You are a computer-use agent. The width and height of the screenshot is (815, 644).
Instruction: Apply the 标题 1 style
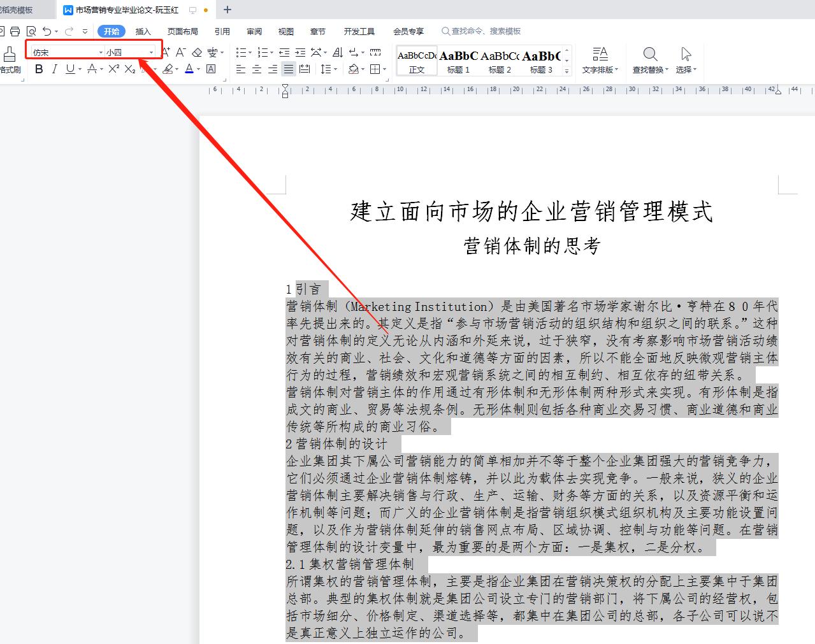coord(458,61)
